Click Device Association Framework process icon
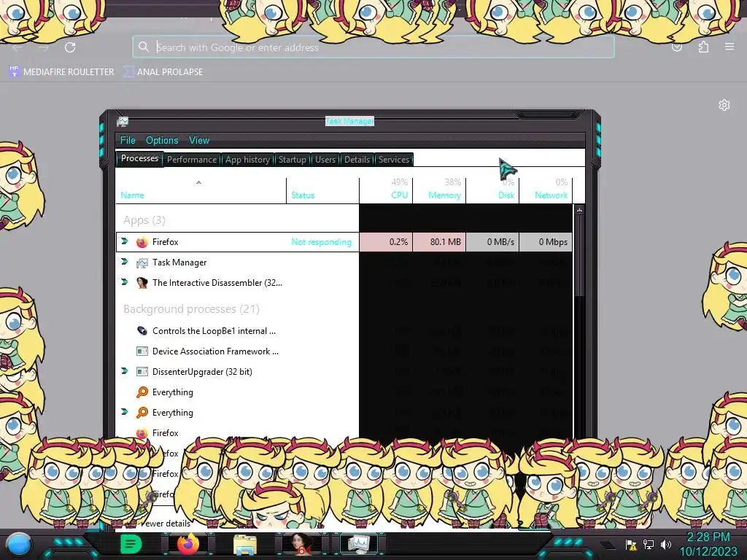Viewport: 747px width, 560px height. (142, 351)
